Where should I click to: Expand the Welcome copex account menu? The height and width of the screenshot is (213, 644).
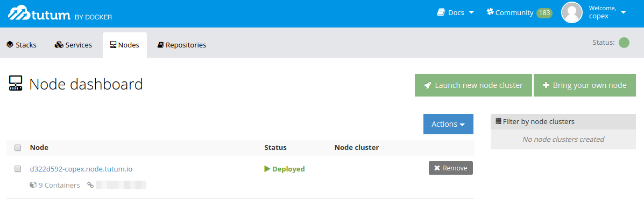coord(607,12)
